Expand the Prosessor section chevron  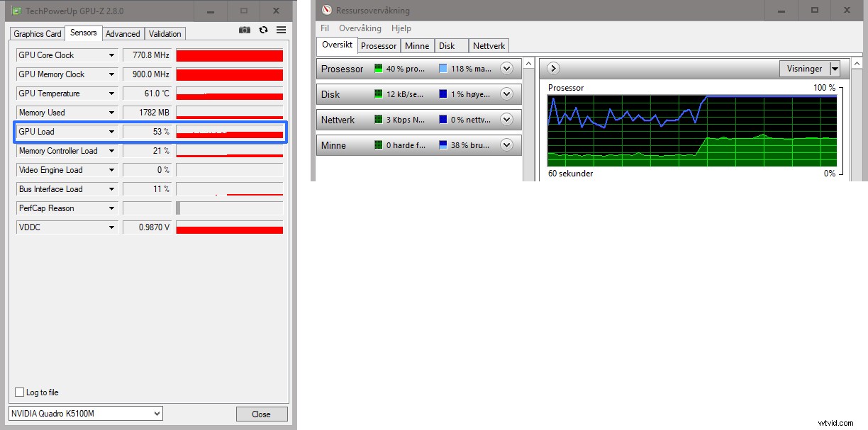click(506, 69)
